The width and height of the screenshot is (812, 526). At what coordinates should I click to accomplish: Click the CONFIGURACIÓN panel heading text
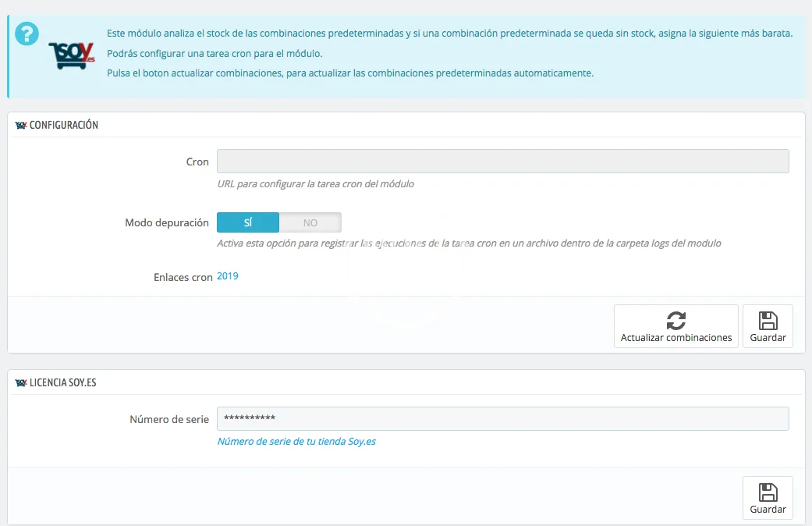[x=64, y=125]
